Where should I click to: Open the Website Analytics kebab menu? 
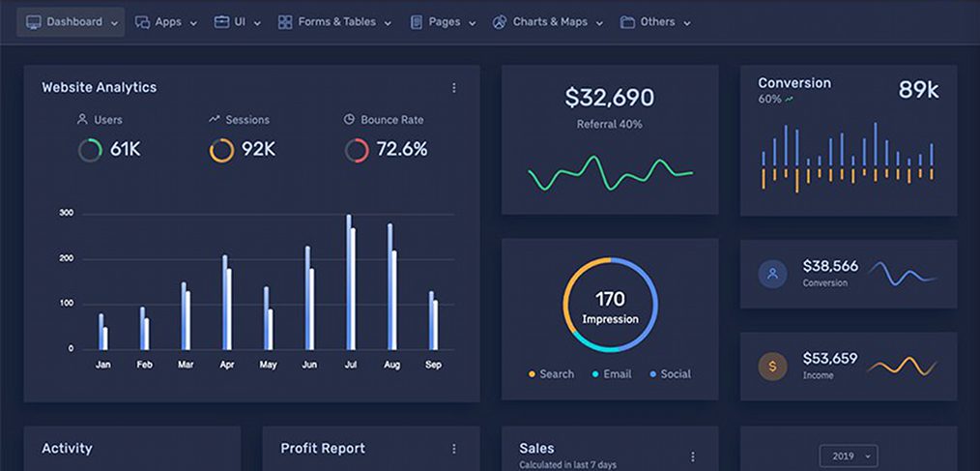(454, 88)
